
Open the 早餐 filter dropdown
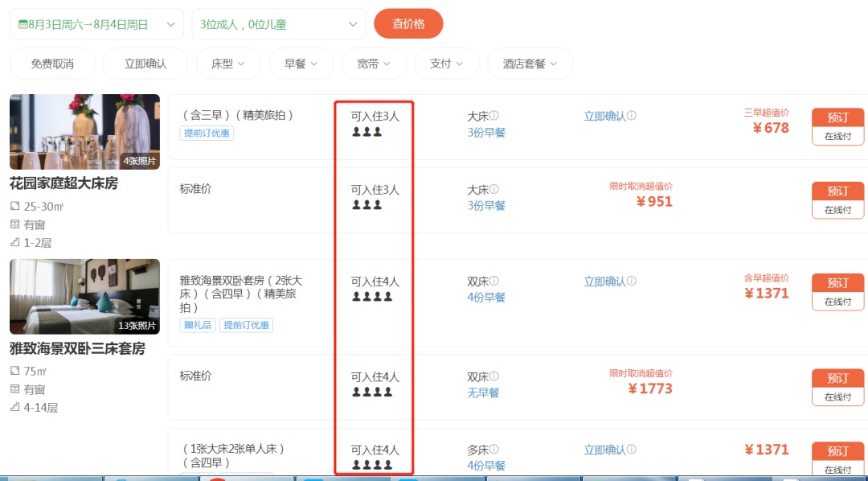[x=301, y=63]
